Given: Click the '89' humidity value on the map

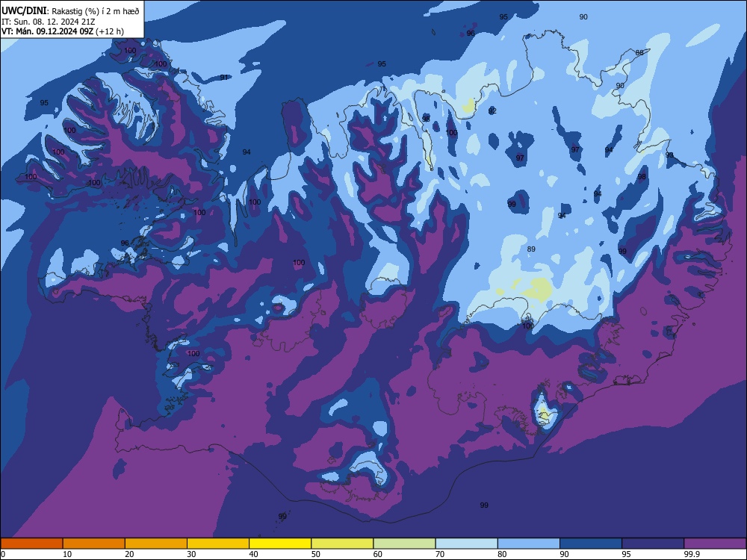Looking at the screenshot, I should [532, 249].
